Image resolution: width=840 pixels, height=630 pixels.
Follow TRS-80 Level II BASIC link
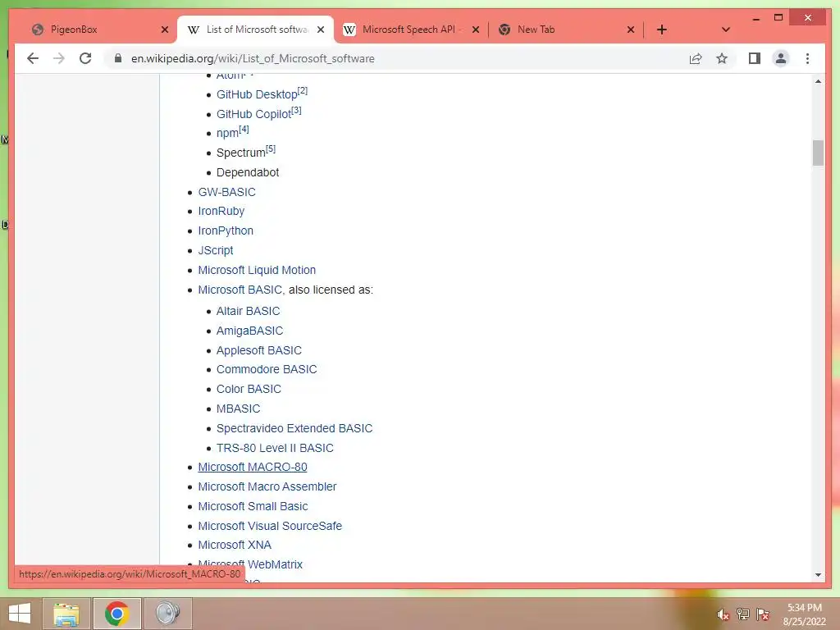point(275,448)
